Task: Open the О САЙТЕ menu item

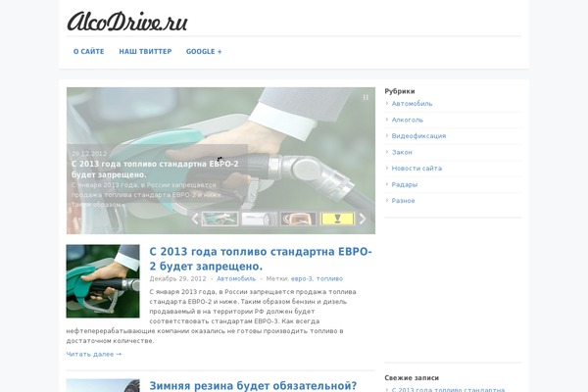Action: 89,51
